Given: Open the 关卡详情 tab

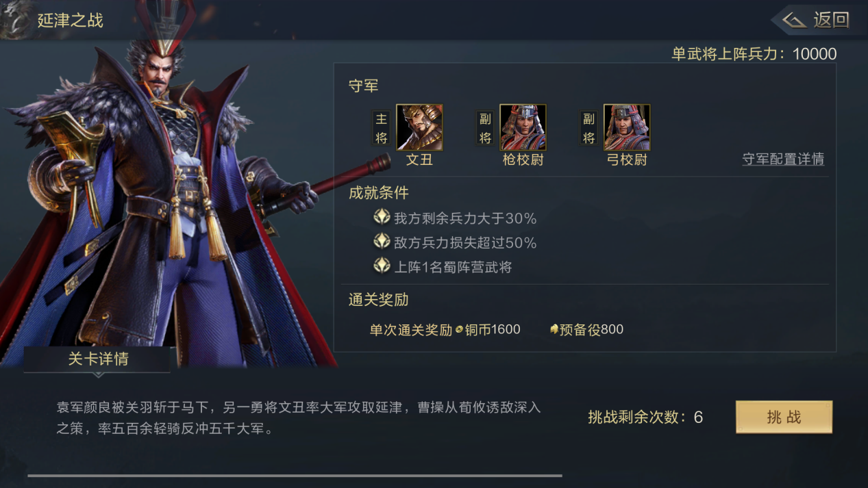Looking at the screenshot, I should click(x=97, y=359).
